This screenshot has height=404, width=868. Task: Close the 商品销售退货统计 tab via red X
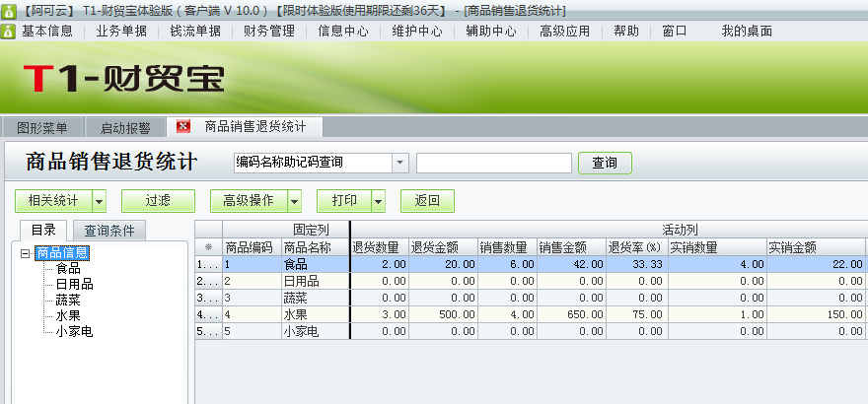tap(183, 126)
